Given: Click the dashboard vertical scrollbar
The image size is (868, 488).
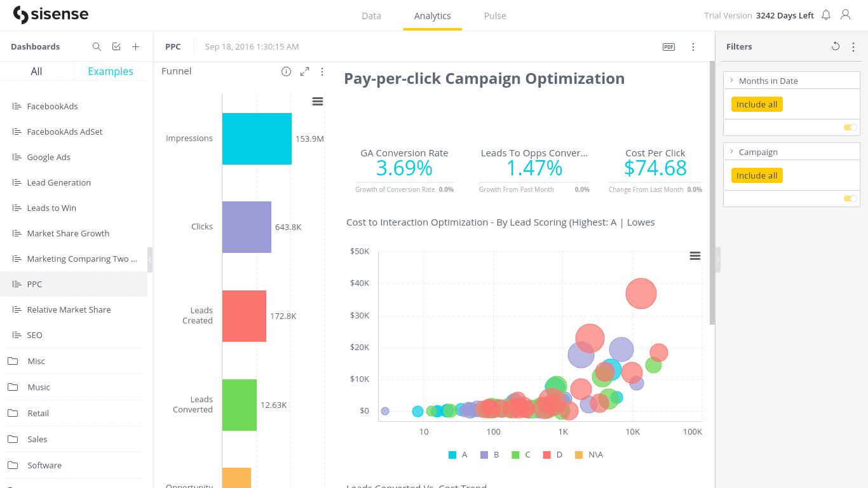Looking at the screenshot, I should click(x=712, y=193).
